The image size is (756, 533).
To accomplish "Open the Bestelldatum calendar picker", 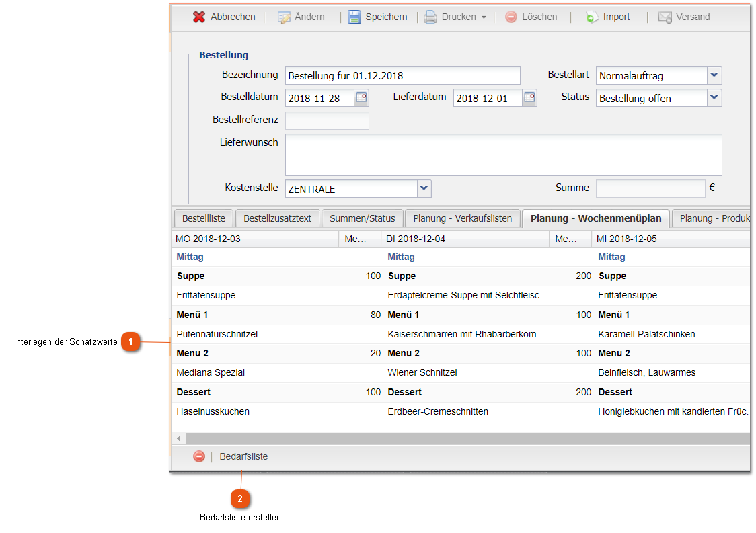I will pos(361,98).
